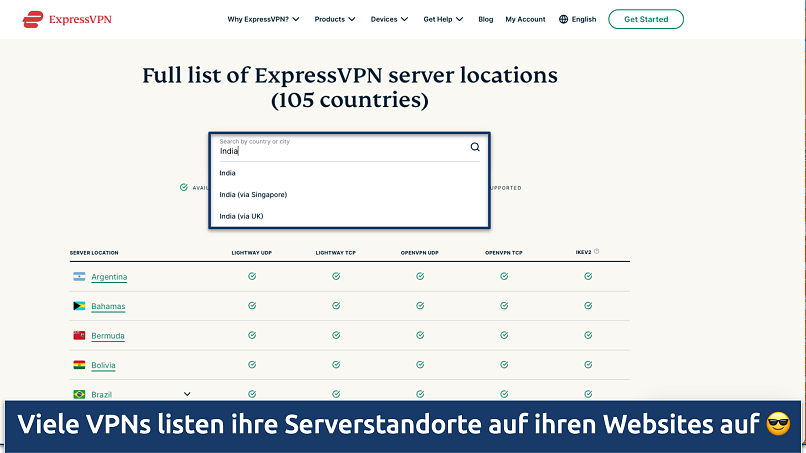Click the Get Started button

(646, 20)
